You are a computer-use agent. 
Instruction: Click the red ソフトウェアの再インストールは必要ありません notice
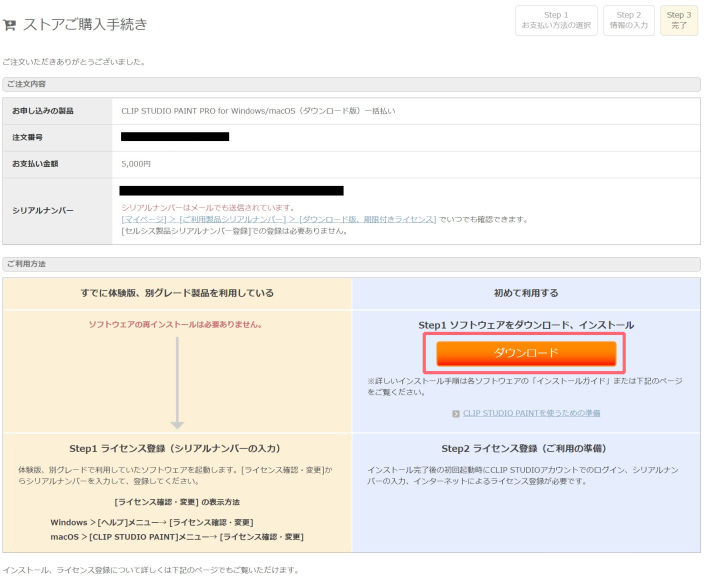175,325
